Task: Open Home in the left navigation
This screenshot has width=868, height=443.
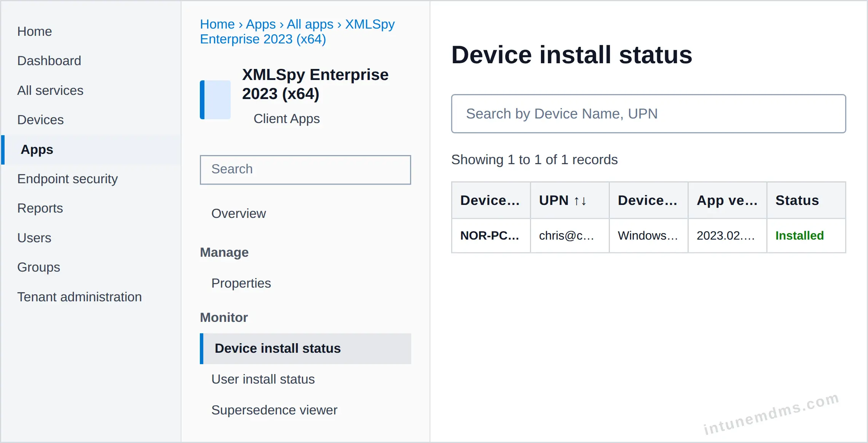Action: pyautogui.click(x=35, y=31)
